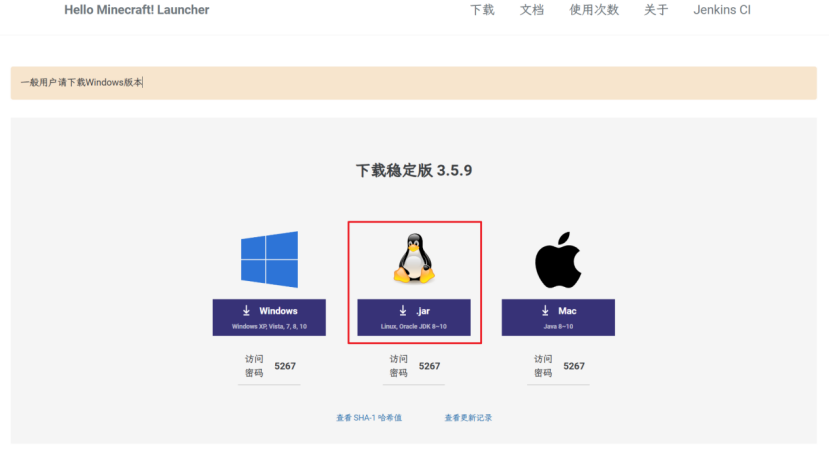The height and width of the screenshot is (454, 829).
Task: Click the Linux Tux penguin icon
Action: tap(414, 259)
